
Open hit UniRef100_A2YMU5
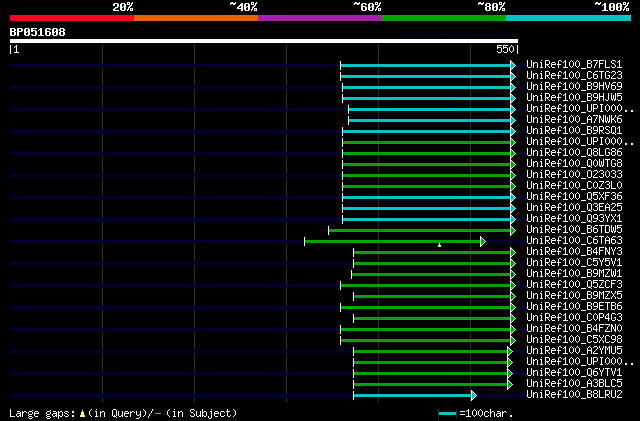[x=574, y=351]
